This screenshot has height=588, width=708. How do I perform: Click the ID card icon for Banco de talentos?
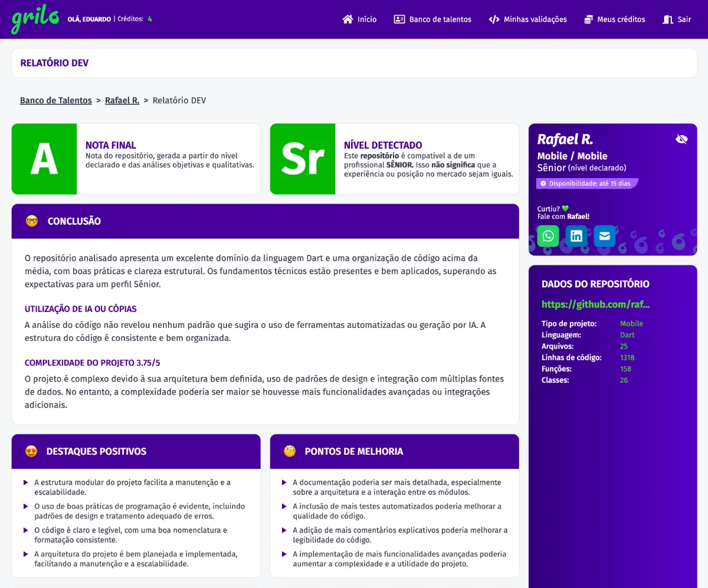(x=399, y=19)
